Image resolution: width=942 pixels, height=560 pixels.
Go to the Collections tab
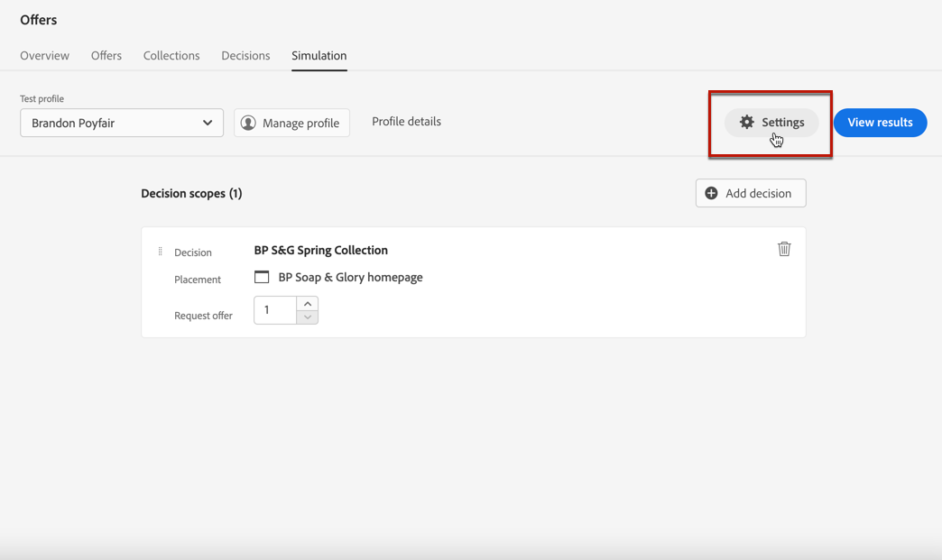[x=171, y=56]
